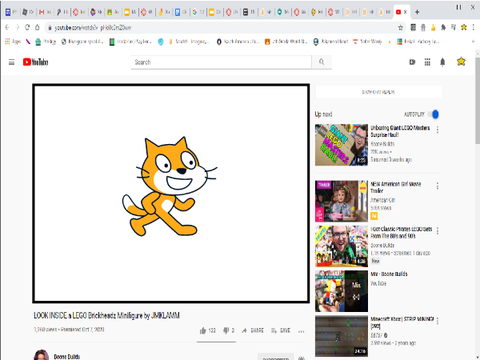Open the extensions puzzle piece icon

(443, 27)
